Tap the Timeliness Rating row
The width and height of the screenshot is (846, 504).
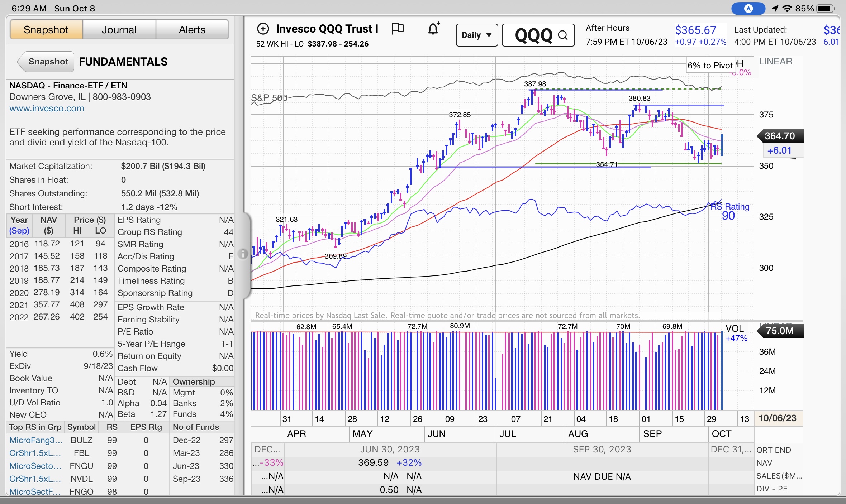[x=175, y=280]
